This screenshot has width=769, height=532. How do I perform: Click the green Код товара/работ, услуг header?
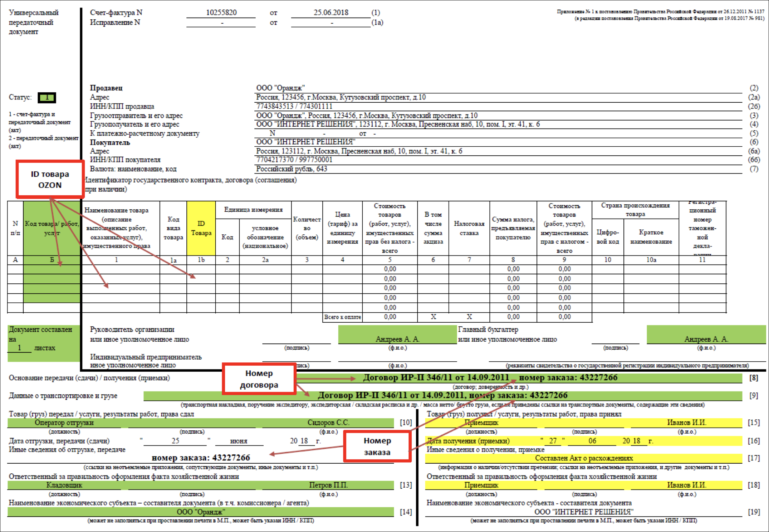(52, 228)
